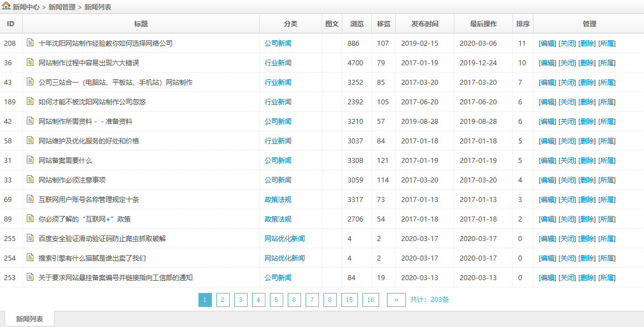Delete news ID 254 via [删除]
This screenshot has height=327, width=644.
click(x=587, y=258)
